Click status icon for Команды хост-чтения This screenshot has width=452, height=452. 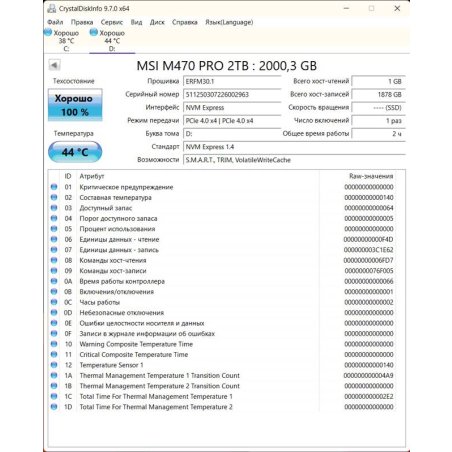[x=54, y=260]
